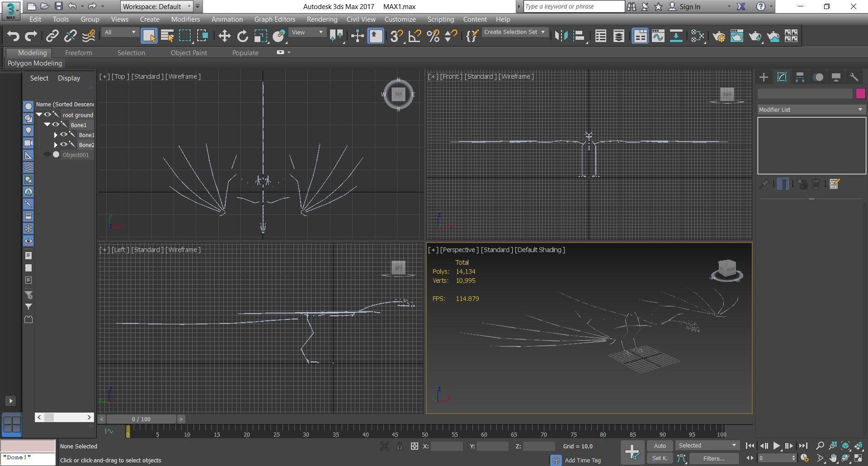Image resolution: width=868 pixels, height=466 pixels.
Task: Open the Create Selection Set dropdown
Action: click(515, 32)
